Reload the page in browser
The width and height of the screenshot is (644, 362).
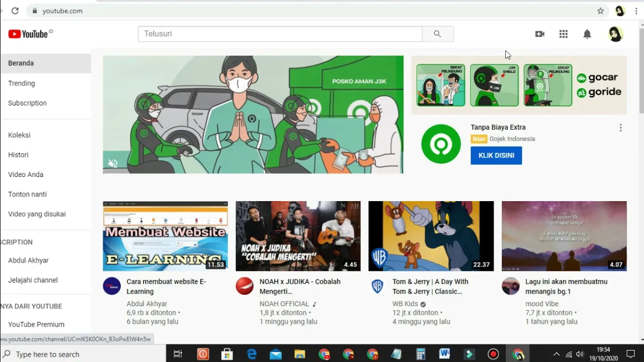tap(15, 11)
